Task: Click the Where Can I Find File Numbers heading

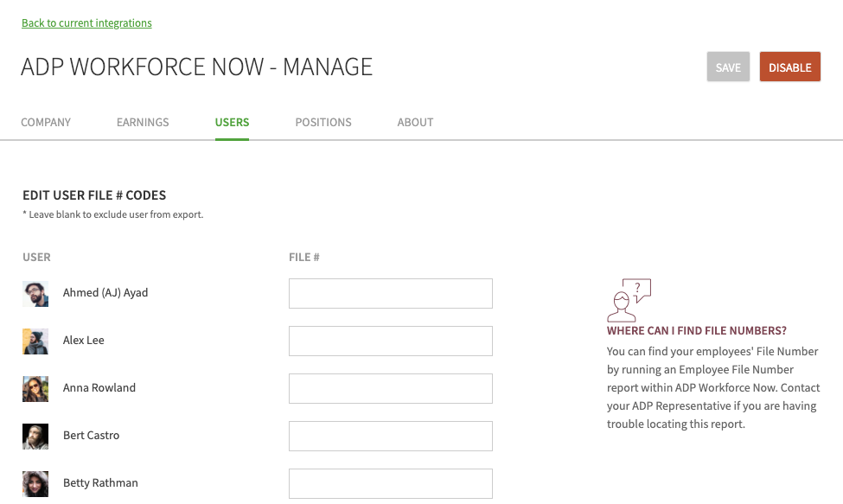Action: pyautogui.click(x=696, y=331)
